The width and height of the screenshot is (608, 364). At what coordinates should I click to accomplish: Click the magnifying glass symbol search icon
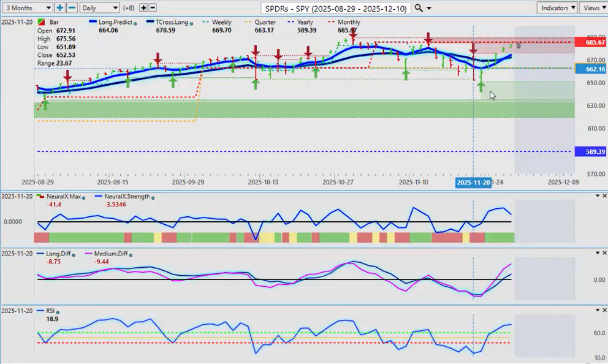coord(419,8)
